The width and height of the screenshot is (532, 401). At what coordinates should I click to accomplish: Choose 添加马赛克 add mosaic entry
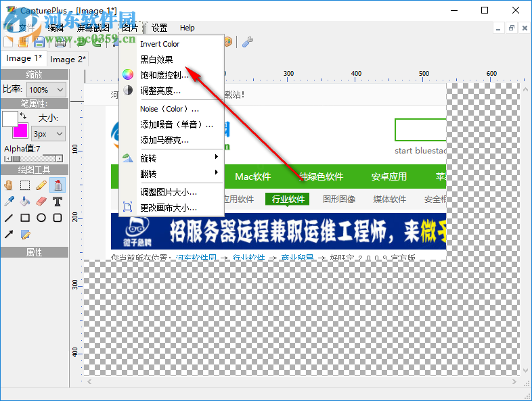coord(164,140)
